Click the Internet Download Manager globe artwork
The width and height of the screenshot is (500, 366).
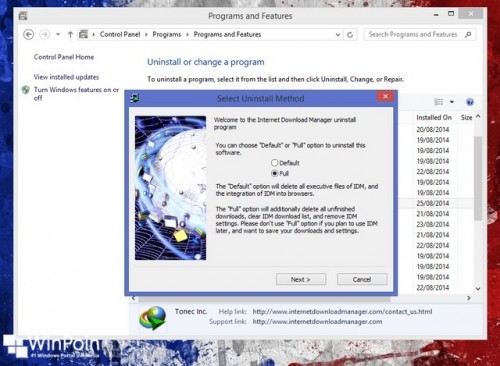(170, 188)
